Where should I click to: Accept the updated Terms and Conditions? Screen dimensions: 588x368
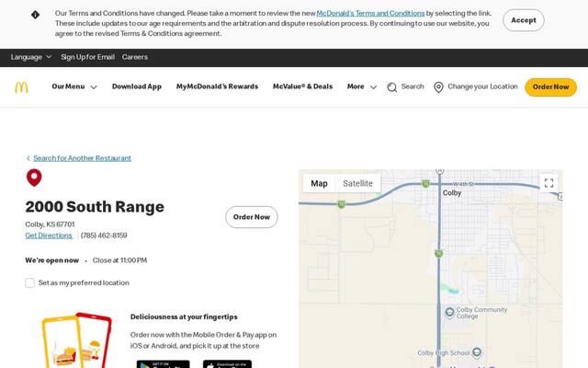(x=524, y=20)
